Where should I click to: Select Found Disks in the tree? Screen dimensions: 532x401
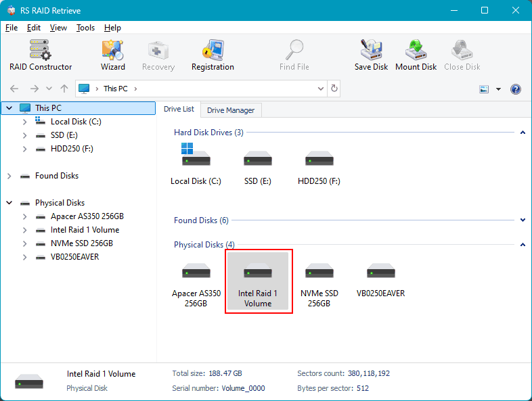tap(57, 176)
